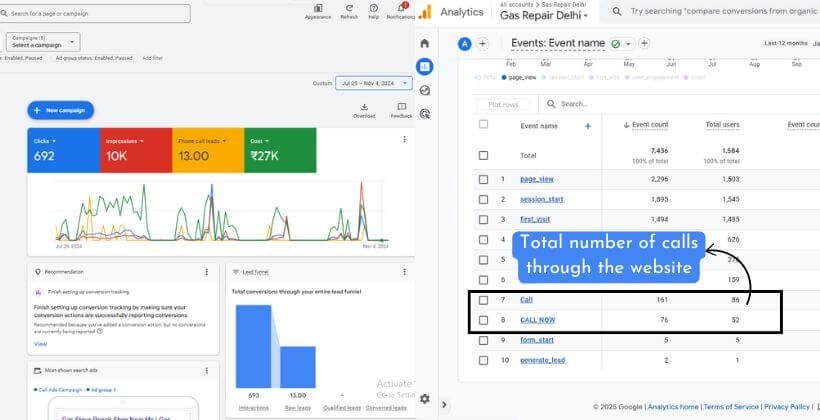Screen dimensions: 820x420
Task: Click the New campaign button
Action: point(61,110)
